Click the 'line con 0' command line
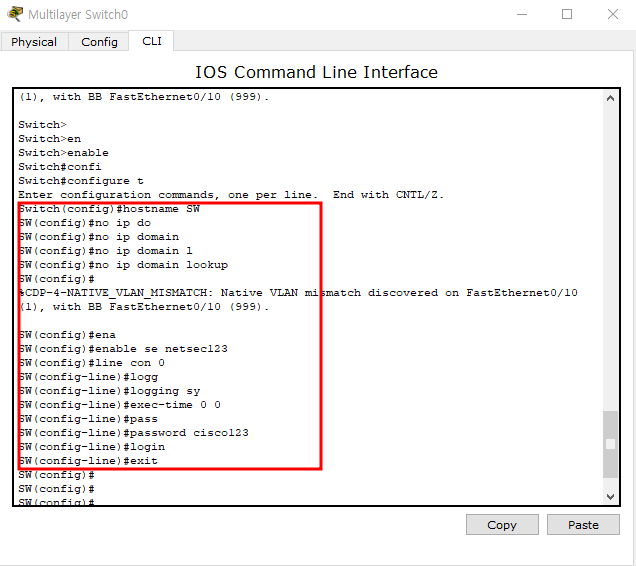 91,363
